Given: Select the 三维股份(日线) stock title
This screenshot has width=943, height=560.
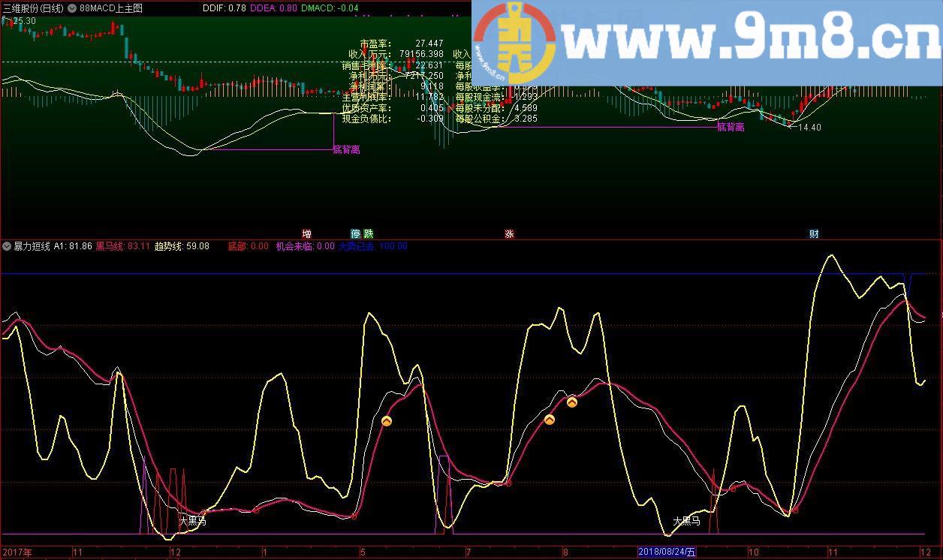Looking at the screenshot, I should point(33,8).
